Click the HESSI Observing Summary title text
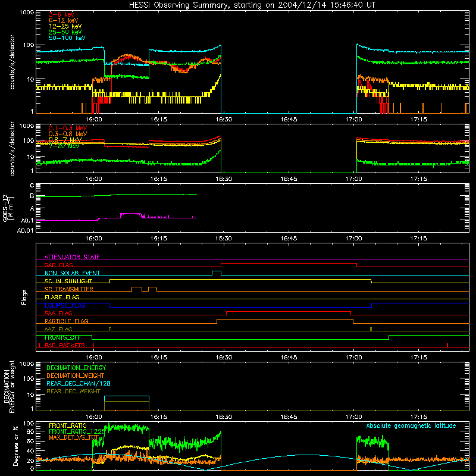Viewport: 476px width, 476px height. 252,5
